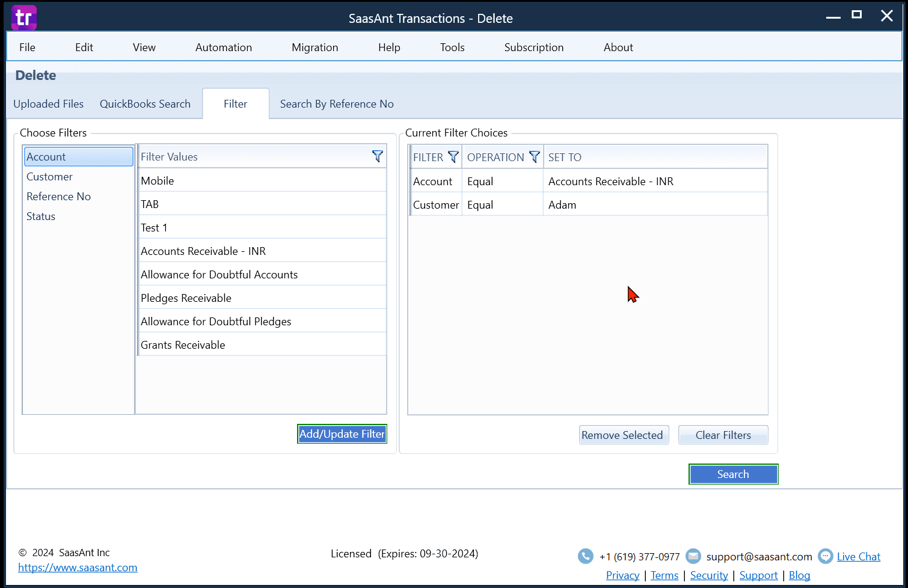This screenshot has height=588, width=908.
Task: Select Account in the filters list
Action: coord(78,156)
